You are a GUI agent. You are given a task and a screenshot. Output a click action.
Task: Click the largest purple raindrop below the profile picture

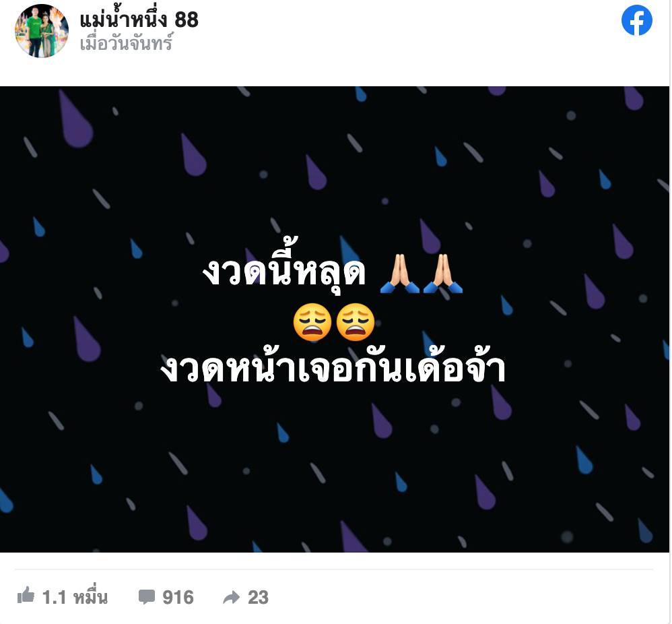tap(75, 119)
